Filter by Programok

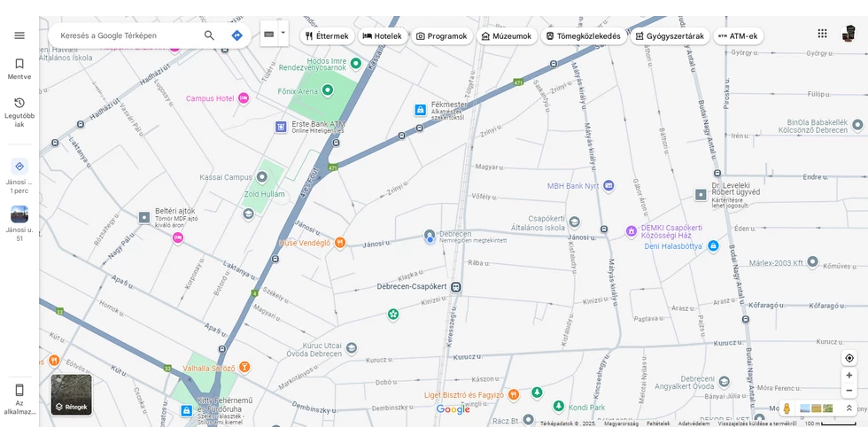[442, 36]
